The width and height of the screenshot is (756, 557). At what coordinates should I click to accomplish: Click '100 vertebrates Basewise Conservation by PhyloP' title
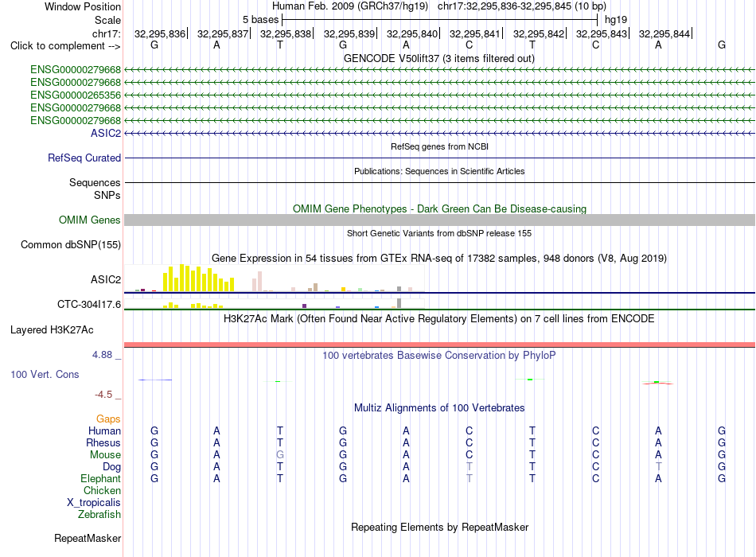tap(438, 356)
